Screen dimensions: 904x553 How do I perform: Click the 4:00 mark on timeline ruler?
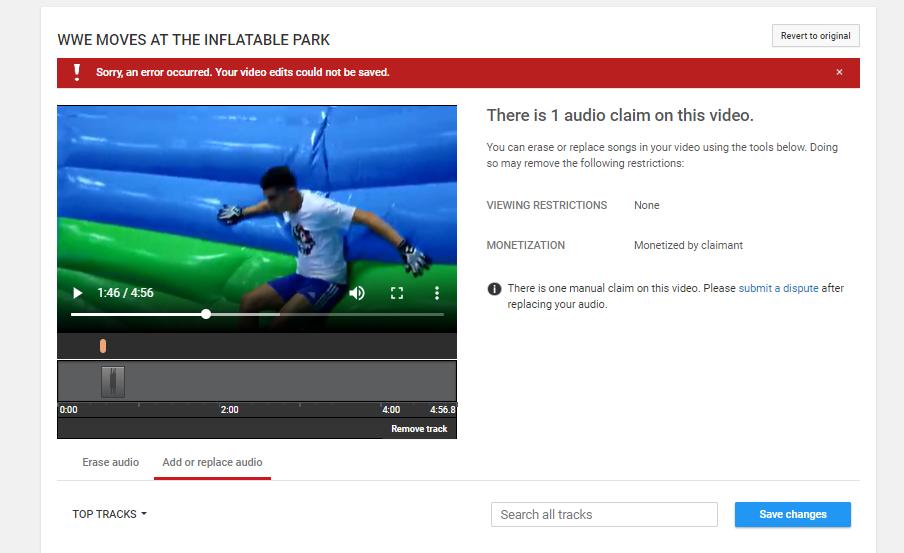[x=391, y=410]
